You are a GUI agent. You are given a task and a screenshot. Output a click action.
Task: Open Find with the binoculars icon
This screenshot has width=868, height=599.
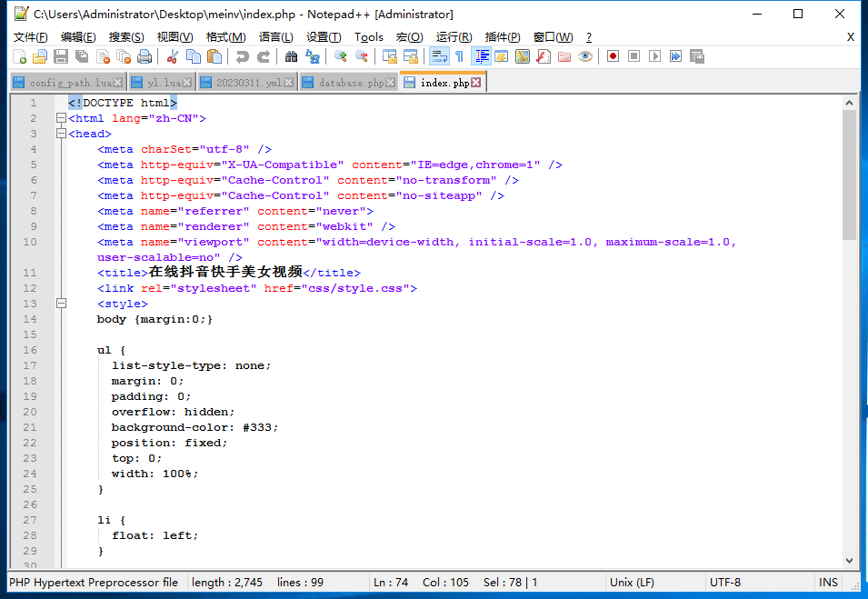(x=291, y=56)
